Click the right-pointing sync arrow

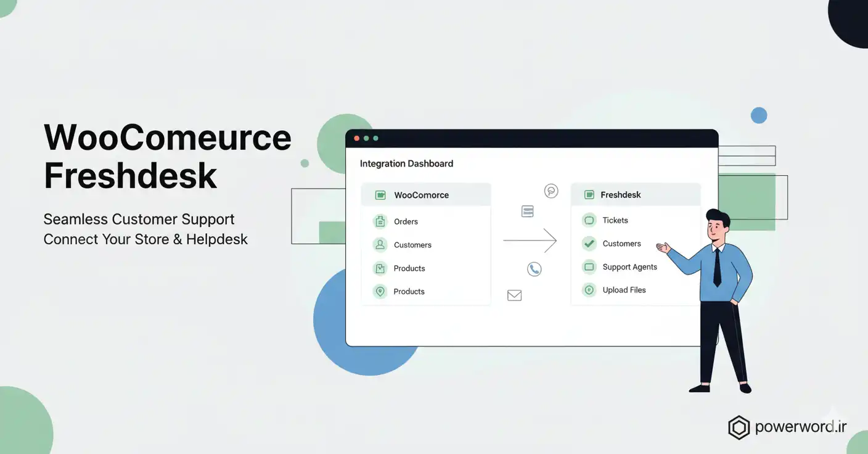[x=530, y=241]
